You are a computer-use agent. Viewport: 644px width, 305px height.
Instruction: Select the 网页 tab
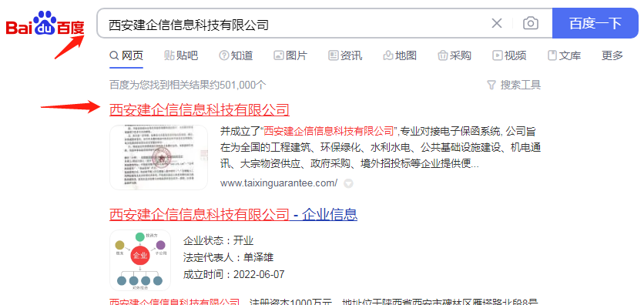click(126, 55)
